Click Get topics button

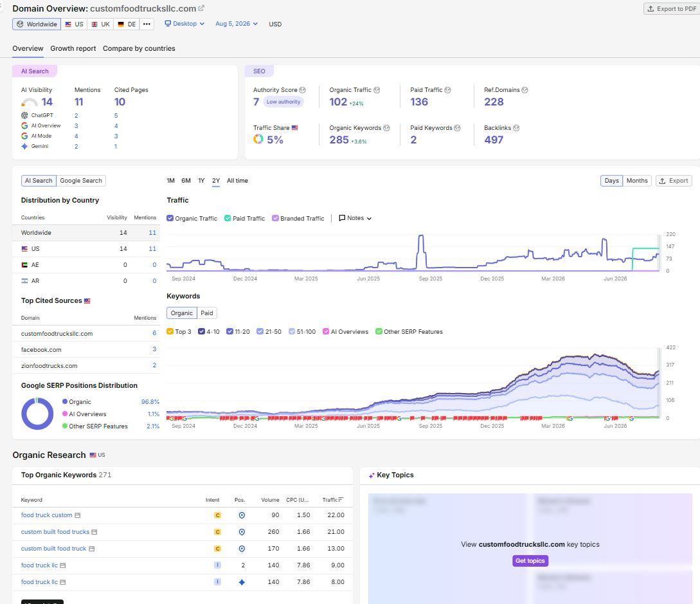pos(530,561)
